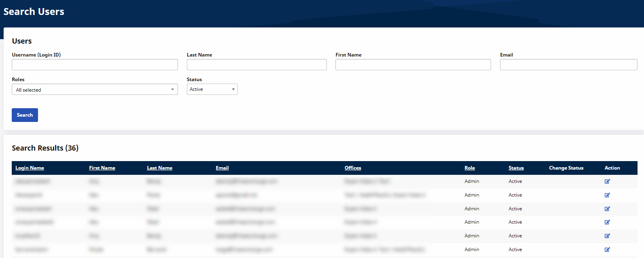Click edit icon in sixth results row
The height and width of the screenshot is (258, 644).
pyautogui.click(x=607, y=250)
